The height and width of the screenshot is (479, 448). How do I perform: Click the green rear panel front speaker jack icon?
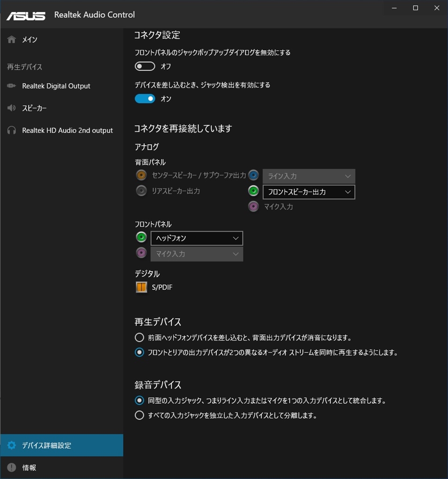coord(254,191)
